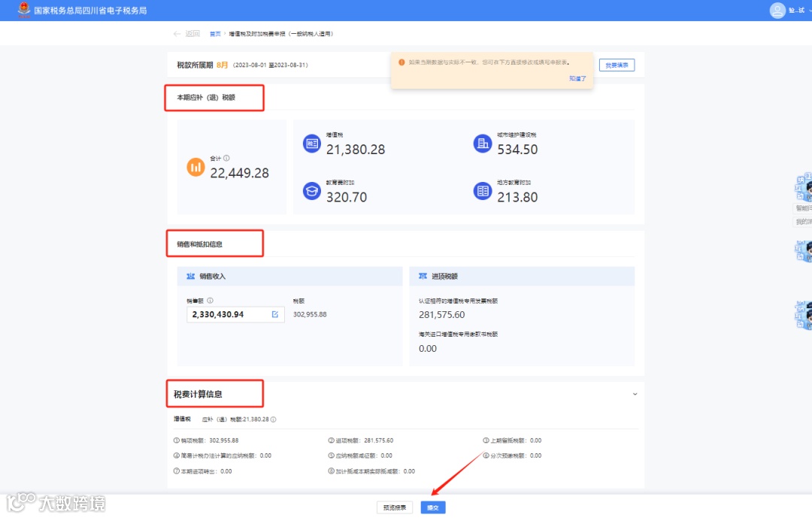Screen dimensions: 812x518
Task: Click the 销售收入 header icon
Action: 190,276
